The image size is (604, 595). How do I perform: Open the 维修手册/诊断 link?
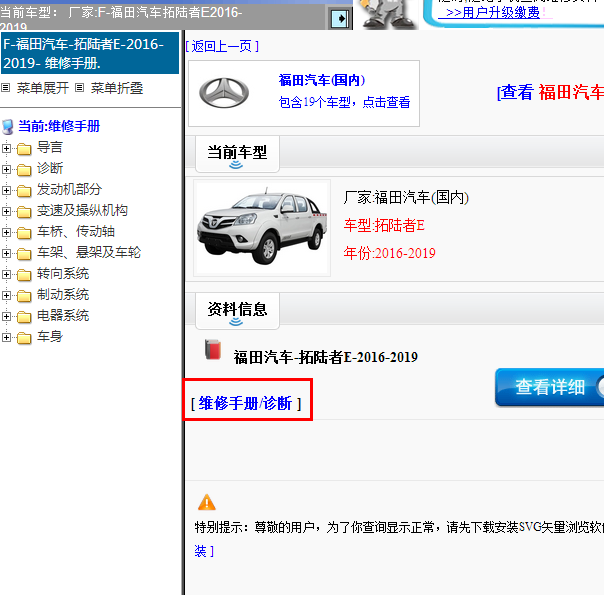[246, 404]
